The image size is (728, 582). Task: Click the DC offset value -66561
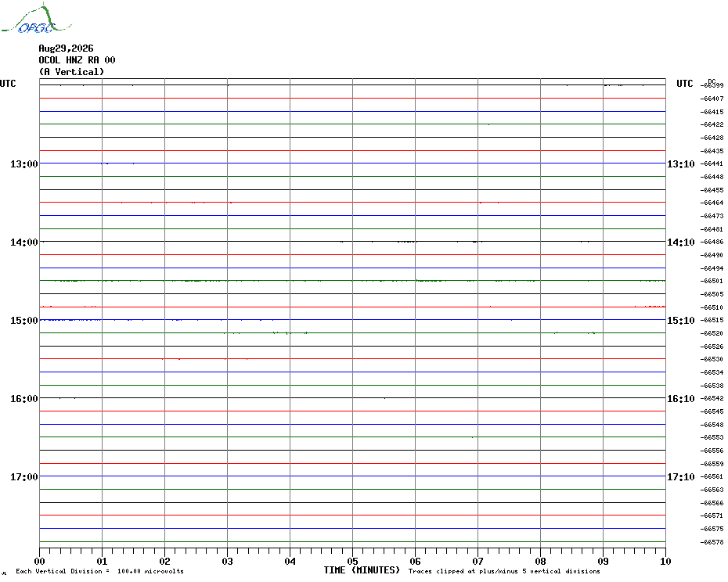(712, 476)
